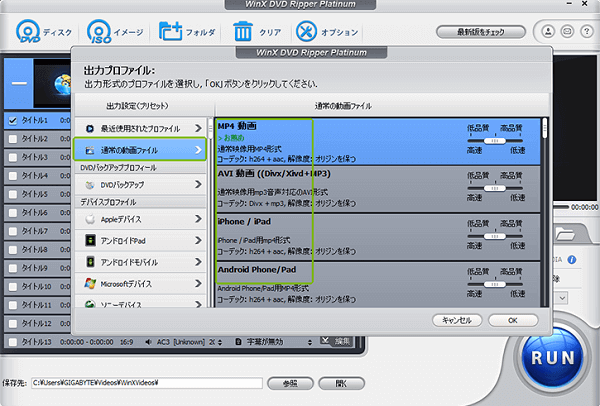The height and width of the screenshot is (406, 600).
Task: Expand アンドロイドモバイル chevron arrow
Action: [x=198, y=262]
